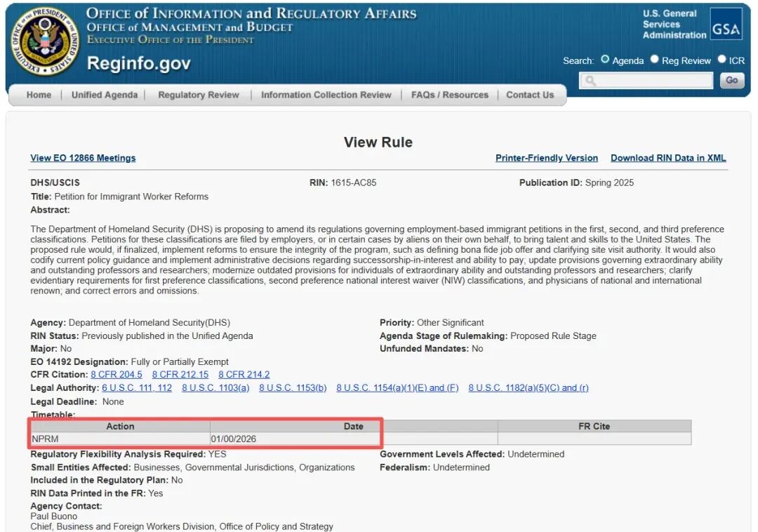Open the Unified Agenda menu
Image resolution: width=758 pixels, height=532 pixels.
coord(105,95)
